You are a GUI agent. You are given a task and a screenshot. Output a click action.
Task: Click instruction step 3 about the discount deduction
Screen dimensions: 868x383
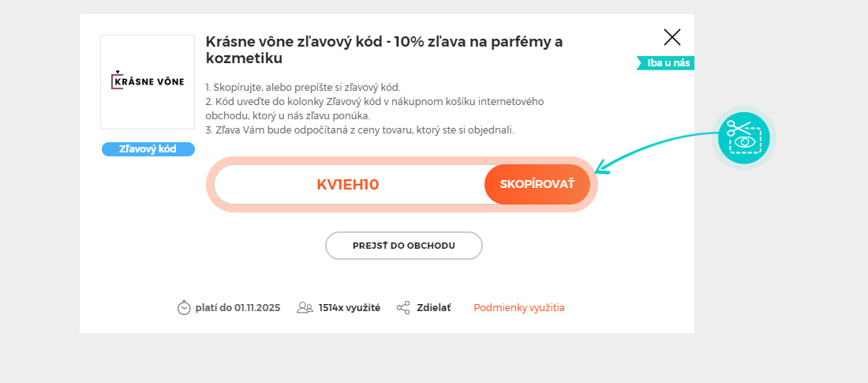point(359,130)
